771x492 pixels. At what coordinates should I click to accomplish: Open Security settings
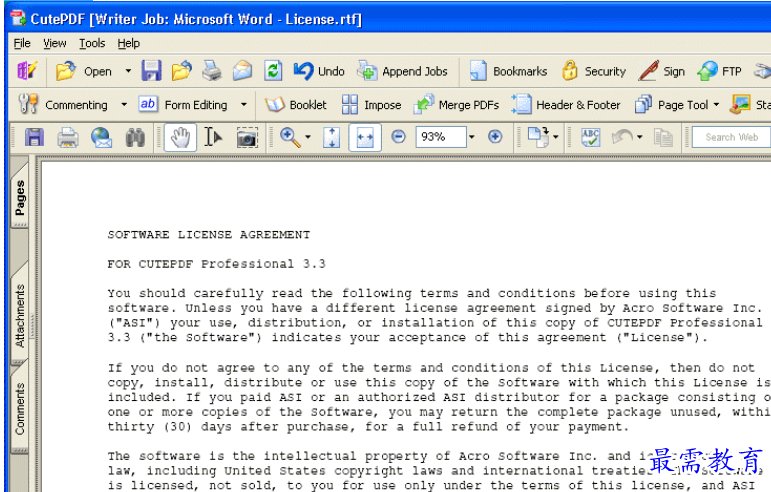tap(594, 71)
